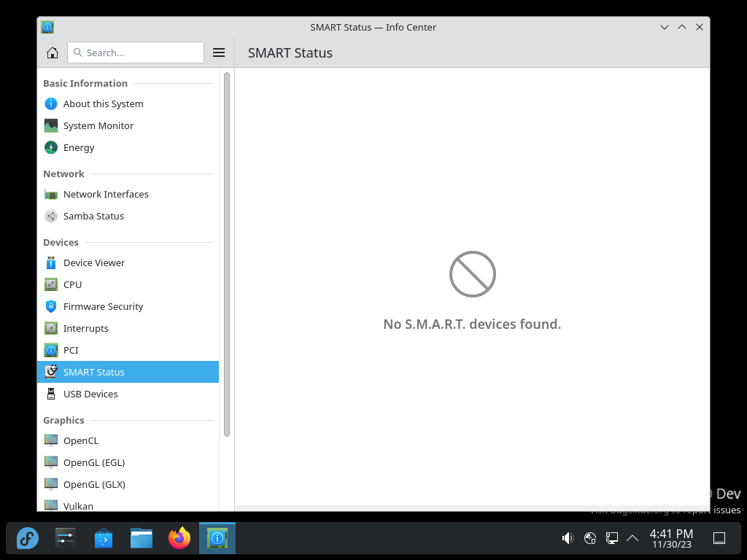
Task: Select Energy label
Action: [x=79, y=147]
